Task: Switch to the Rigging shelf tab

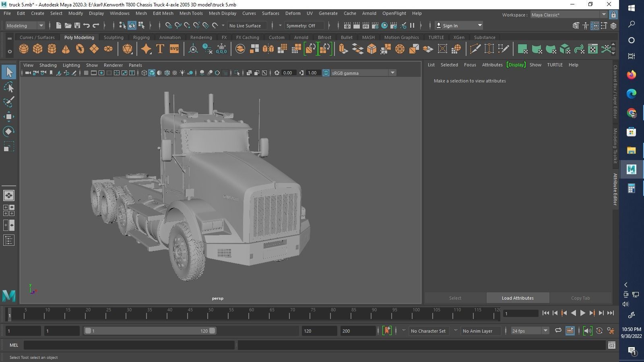Action: (141, 37)
